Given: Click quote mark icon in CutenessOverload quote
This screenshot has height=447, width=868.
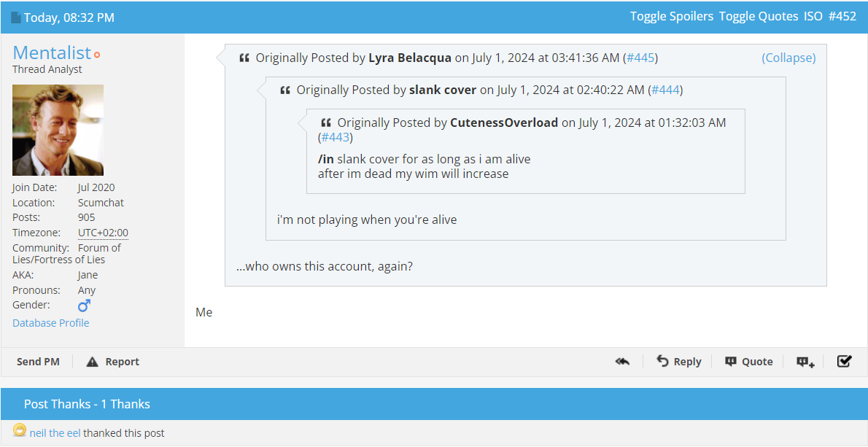Looking at the screenshot, I should point(326,123).
